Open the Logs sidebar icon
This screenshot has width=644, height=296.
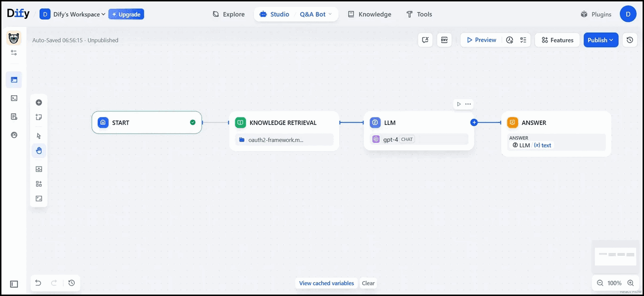14,117
